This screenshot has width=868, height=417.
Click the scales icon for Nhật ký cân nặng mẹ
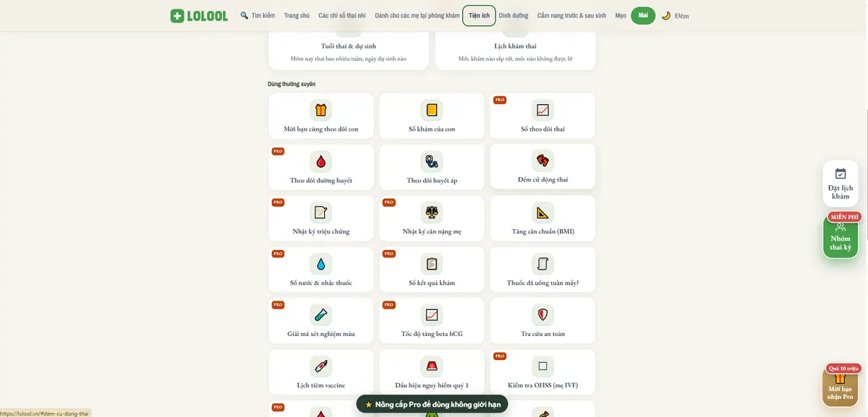click(x=432, y=212)
